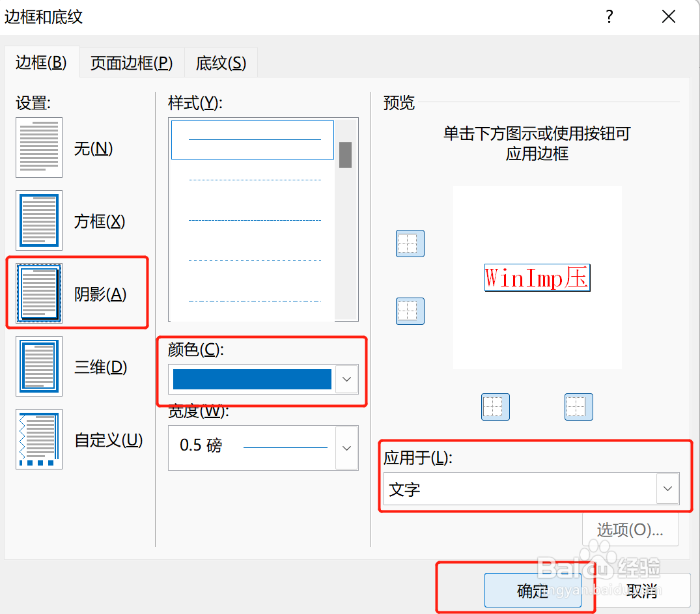
Task: Select the 三维(D) 3-D border setting icon
Action: tap(39, 366)
